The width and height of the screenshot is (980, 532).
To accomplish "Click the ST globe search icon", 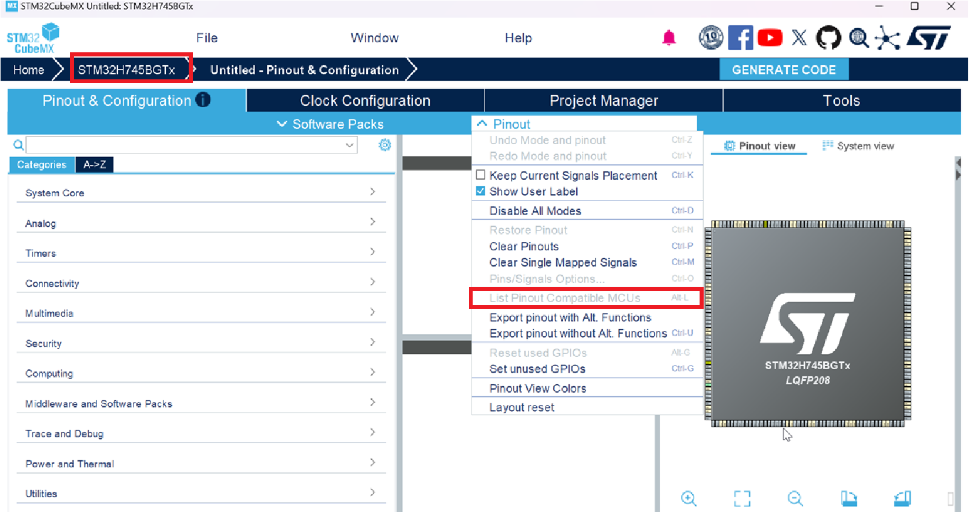I will (x=859, y=38).
